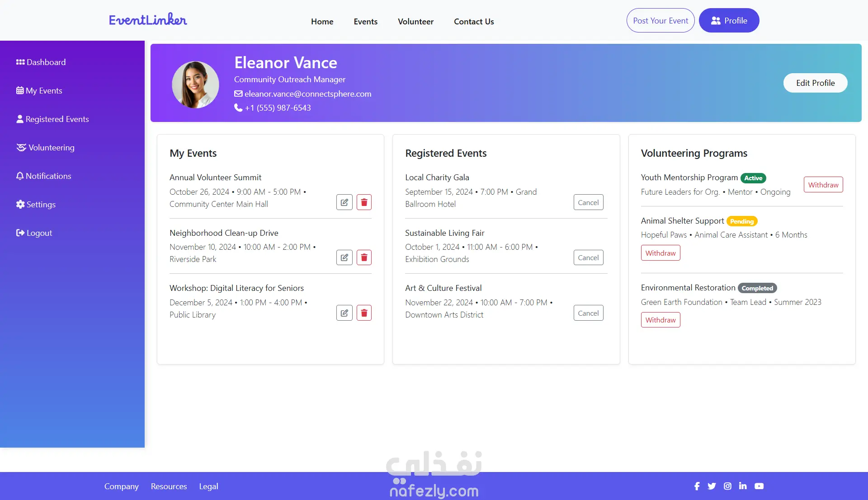The image size is (868, 500).
Task: Click the Post Your Event button
Action: pyautogui.click(x=660, y=20)
